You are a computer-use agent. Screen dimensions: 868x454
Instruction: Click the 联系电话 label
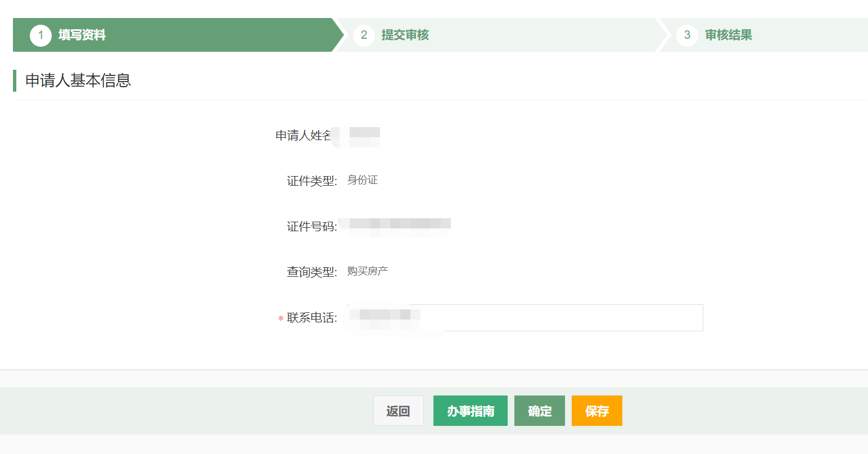tap(311, 318)
